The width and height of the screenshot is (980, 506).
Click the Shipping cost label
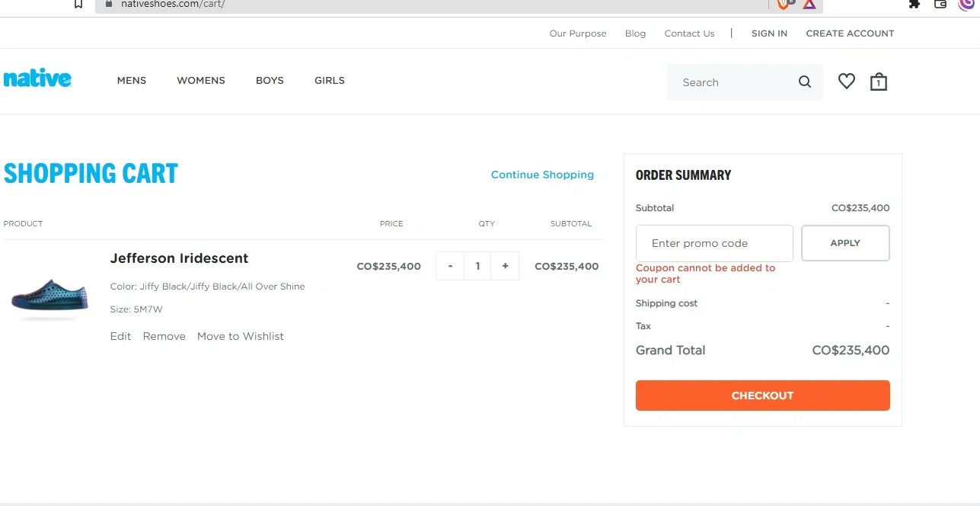pyautogui.click(x=666, y=303)
